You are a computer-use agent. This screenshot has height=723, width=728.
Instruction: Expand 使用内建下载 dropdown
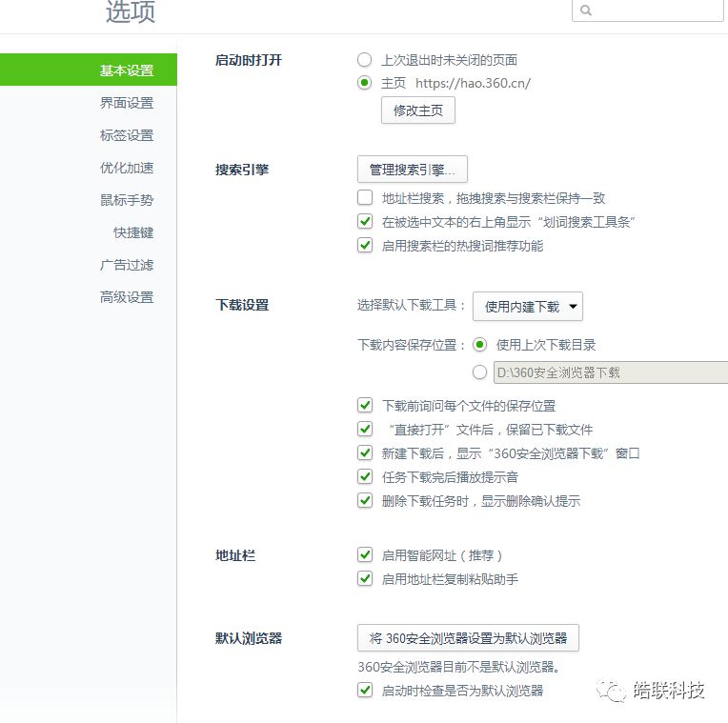[528, 307]
